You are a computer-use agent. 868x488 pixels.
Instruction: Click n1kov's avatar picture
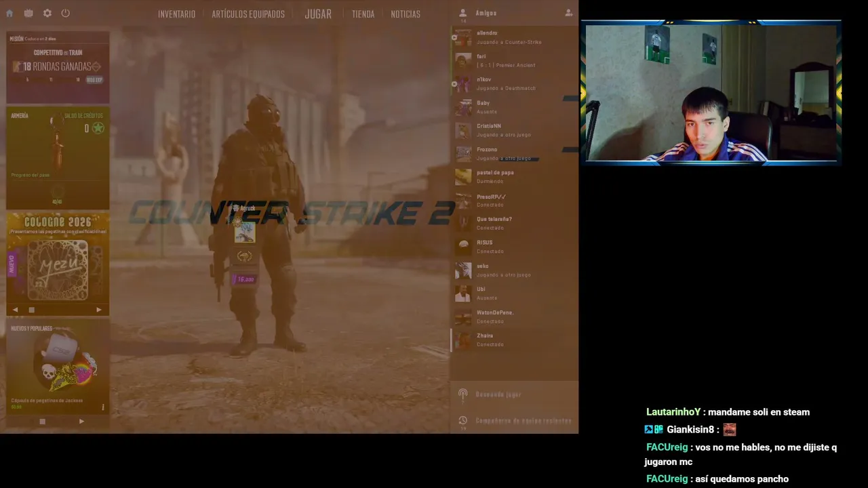pyautogui.click(x=463, y=84)
